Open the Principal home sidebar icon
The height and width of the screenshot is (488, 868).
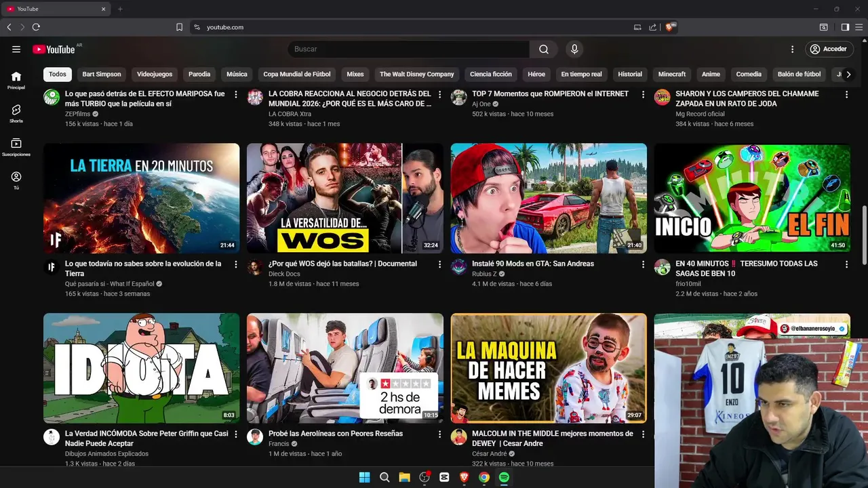pos(16,80)
